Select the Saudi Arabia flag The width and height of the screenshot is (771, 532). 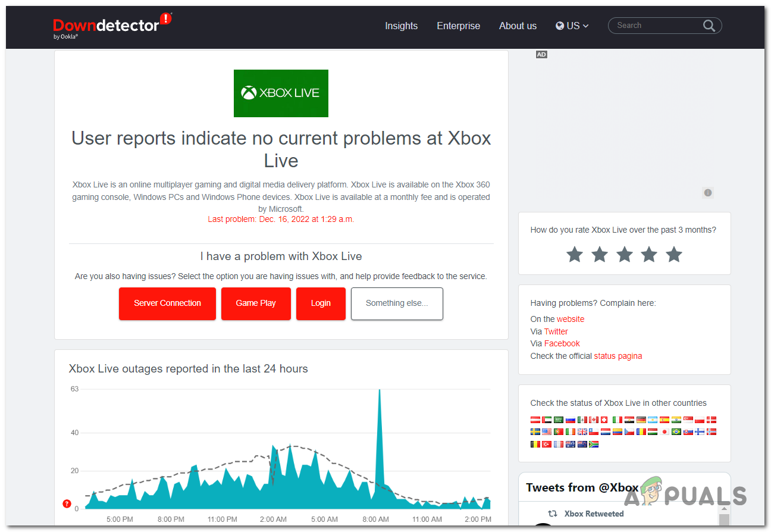[x=559, y=420]
